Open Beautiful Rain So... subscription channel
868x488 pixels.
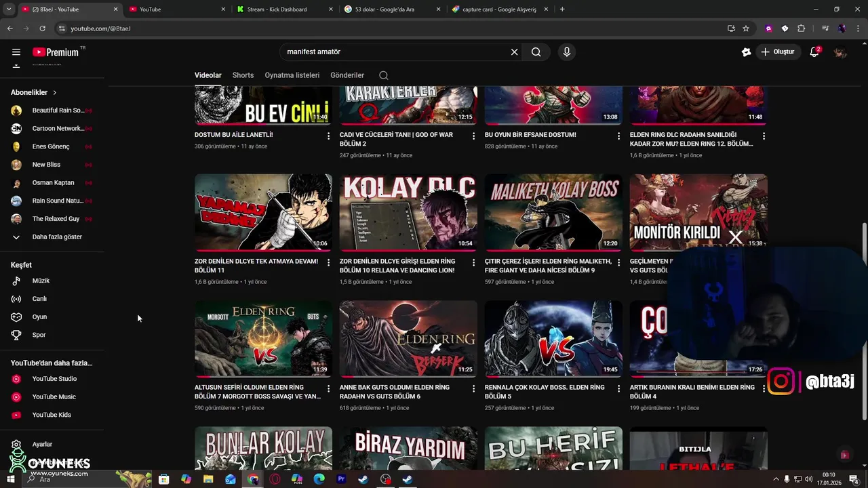[52, 110]
